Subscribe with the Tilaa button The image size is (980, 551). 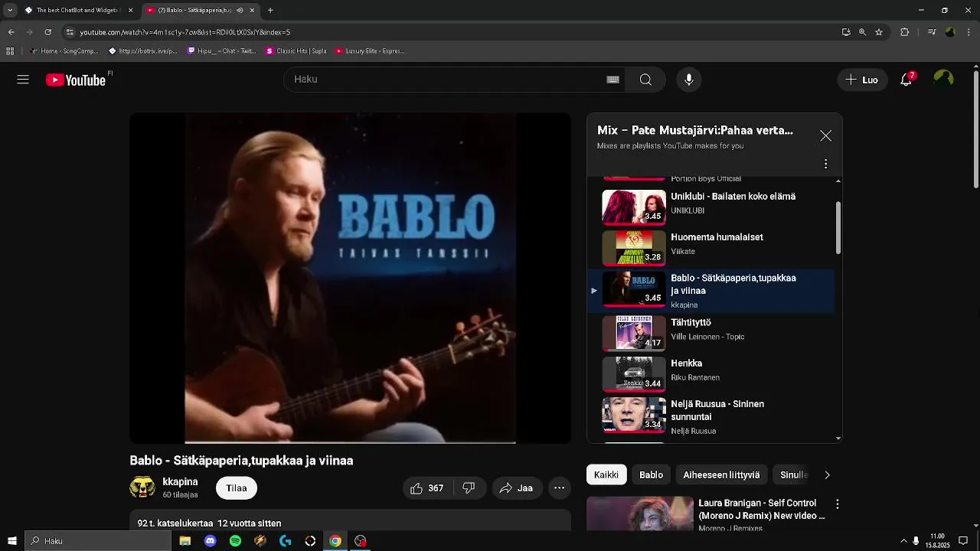tap(237, 488)
